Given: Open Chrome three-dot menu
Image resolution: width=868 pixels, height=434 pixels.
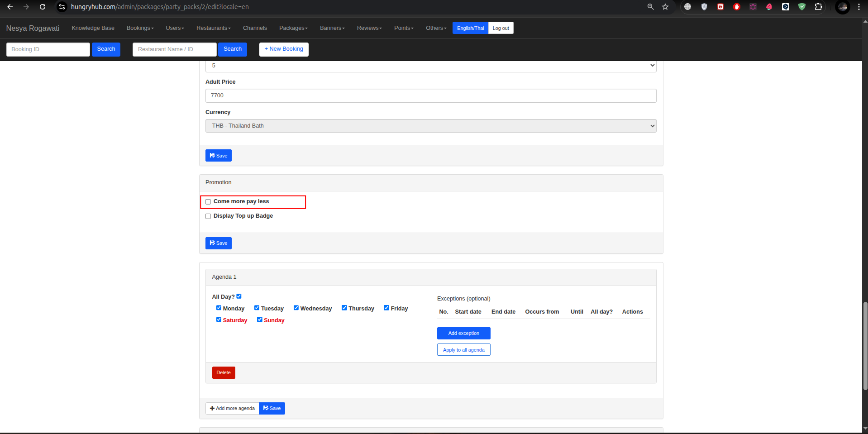Looking at the screenshot, I should click(858, 7).
